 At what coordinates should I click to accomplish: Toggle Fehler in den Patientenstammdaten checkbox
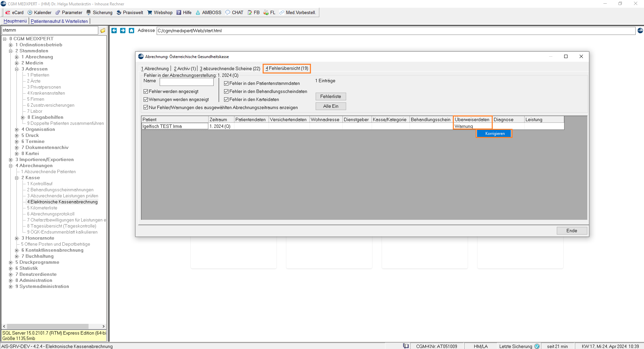pos(226,83)
